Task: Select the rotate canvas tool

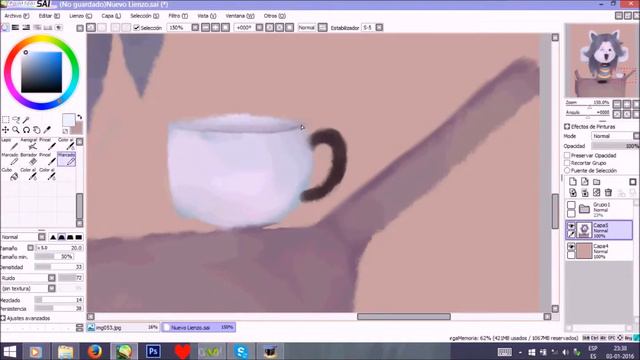Action: point(27,130)
